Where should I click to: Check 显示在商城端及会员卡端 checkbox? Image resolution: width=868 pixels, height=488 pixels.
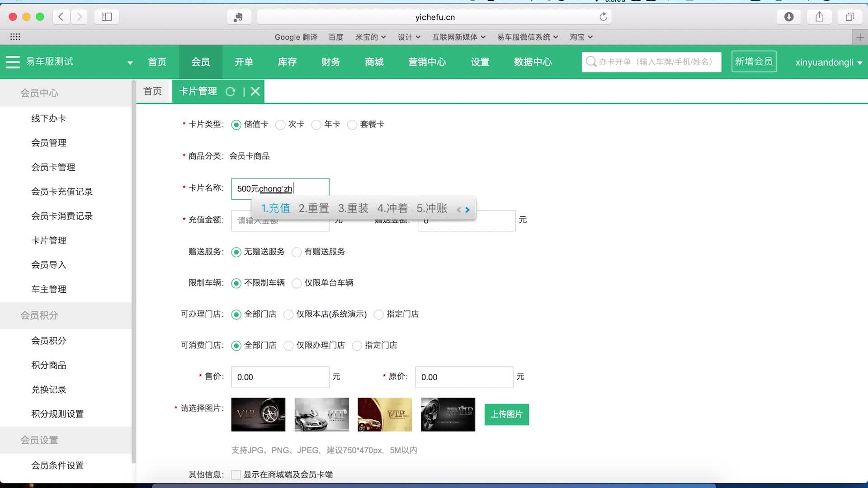(x=236, y=474)
